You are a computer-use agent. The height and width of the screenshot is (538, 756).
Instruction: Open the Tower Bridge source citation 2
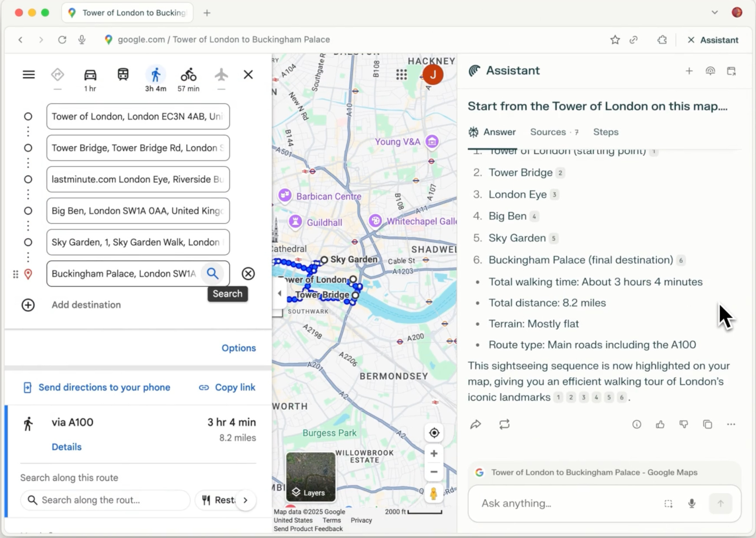[x=560, y=173]
